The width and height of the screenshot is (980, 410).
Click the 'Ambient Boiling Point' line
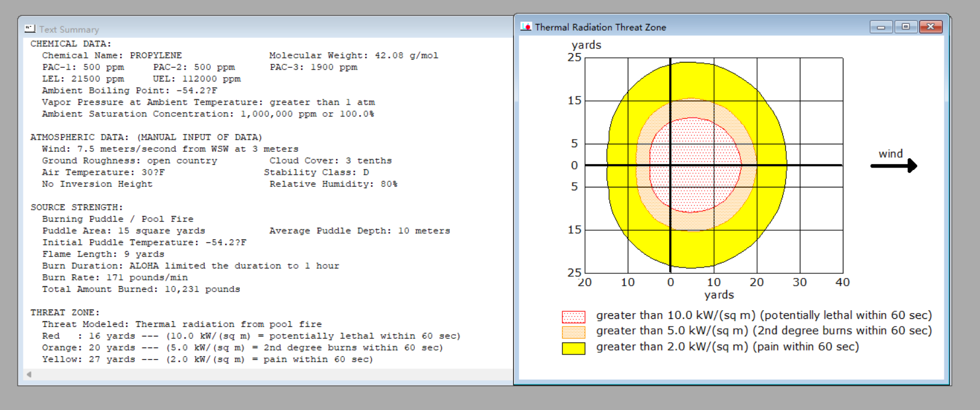(x=129, y=91)
